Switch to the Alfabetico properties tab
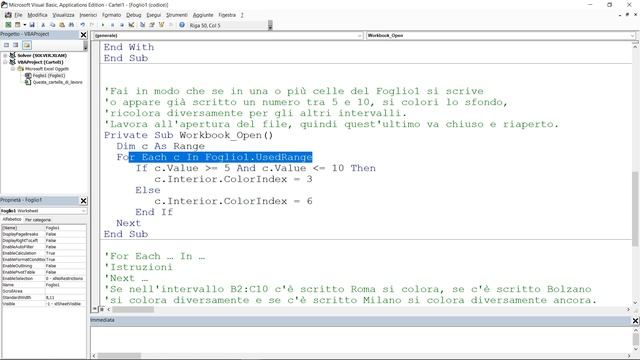Image resolution: width=640 pixels, height=360 pixels. coord(12,220)
